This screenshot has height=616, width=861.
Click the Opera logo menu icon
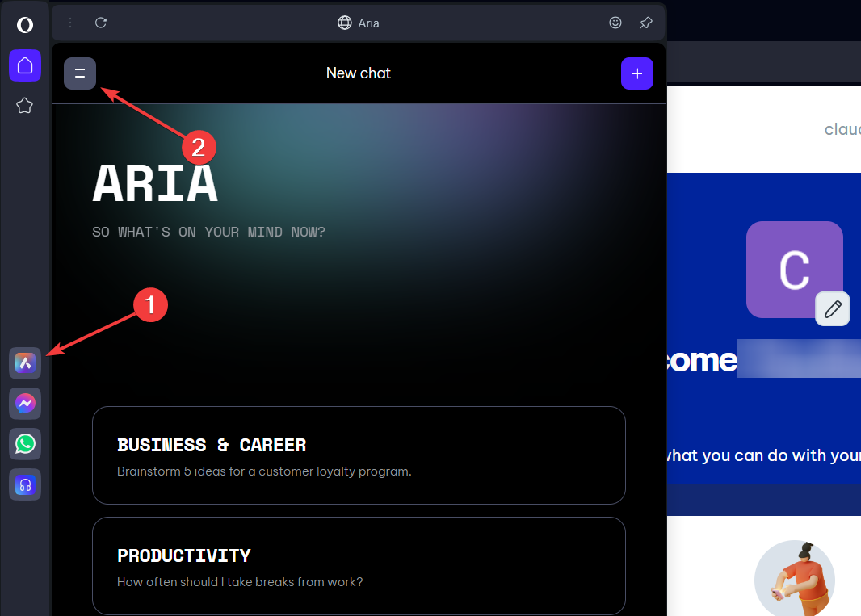[x=25, y=25]
